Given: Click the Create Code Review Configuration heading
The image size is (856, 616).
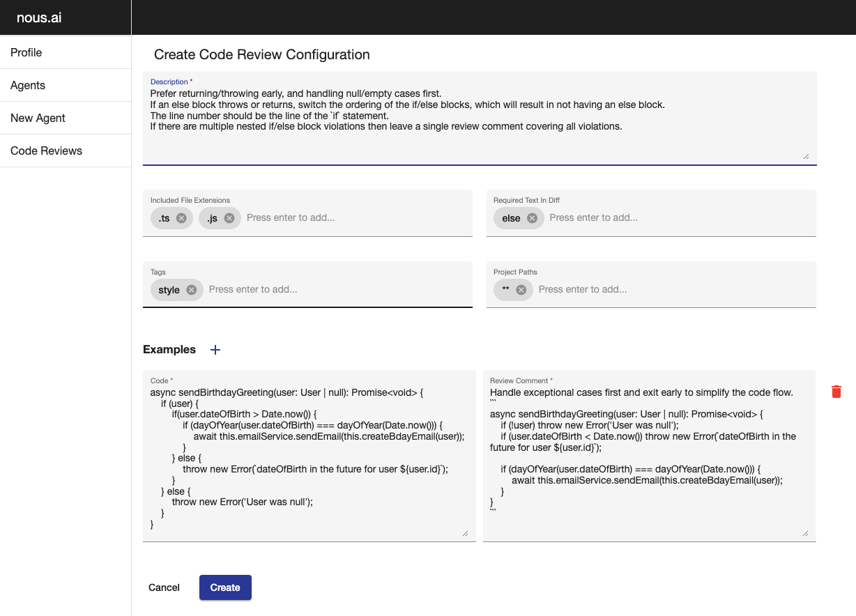Looking at the screenshot, I should pyautogui.click(x=262, y=54).
